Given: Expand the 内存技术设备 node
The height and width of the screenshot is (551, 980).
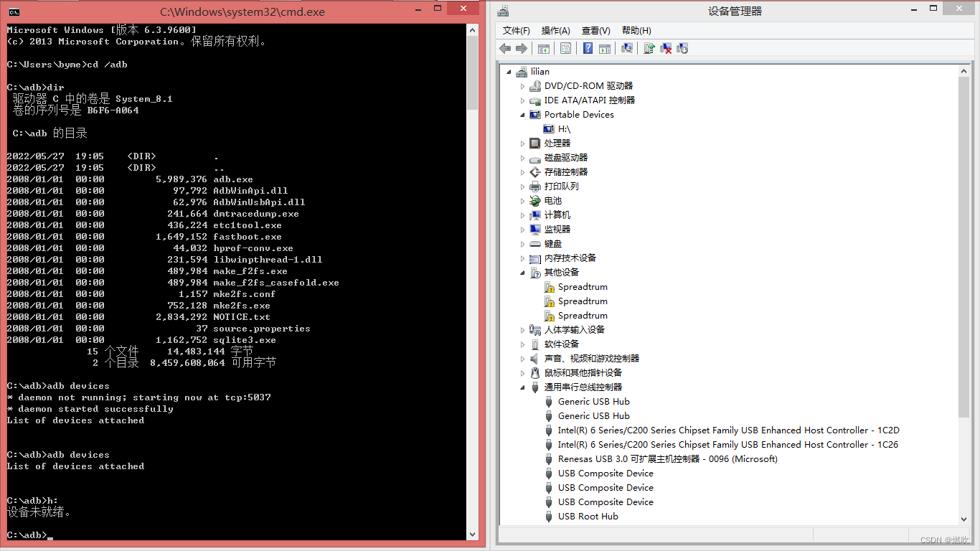Looking at the screenshot, I should tap(523, 258).
